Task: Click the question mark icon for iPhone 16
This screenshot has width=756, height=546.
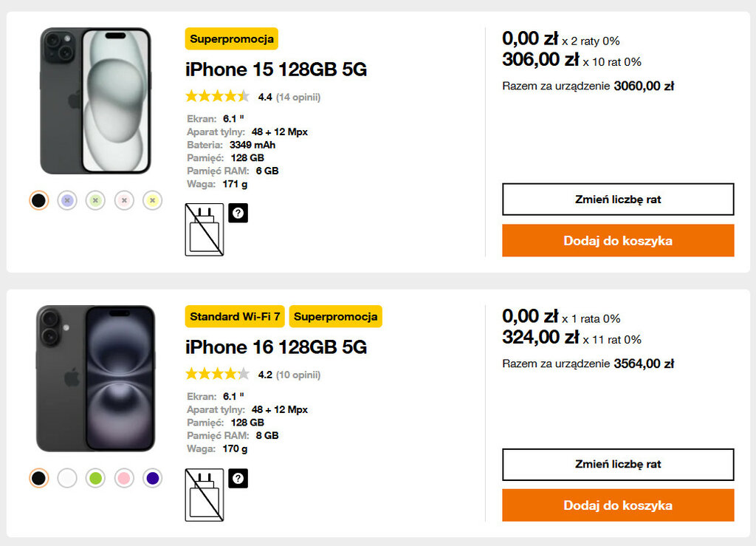Action: pyautogui.click(x=238, y=478)
